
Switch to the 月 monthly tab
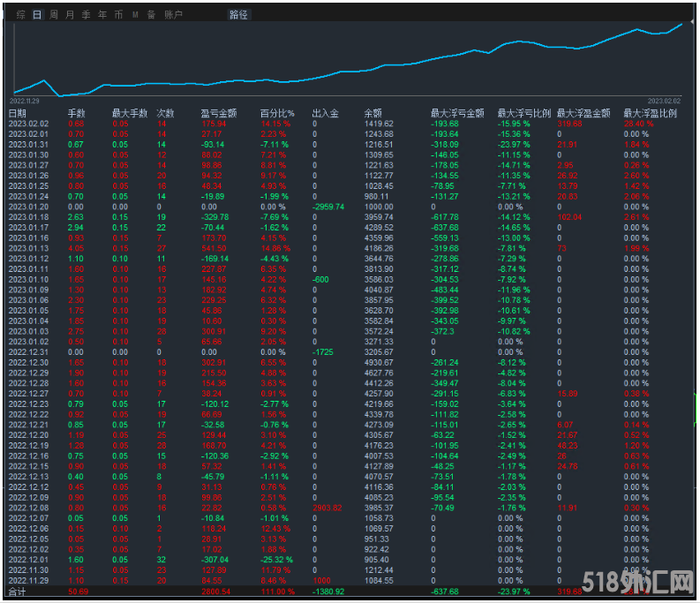(70, 15)
